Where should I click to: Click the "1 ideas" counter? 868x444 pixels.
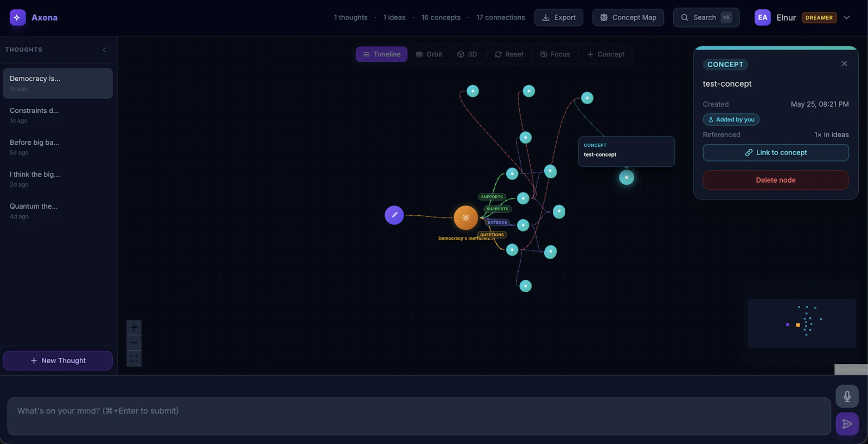pos(394,17)
